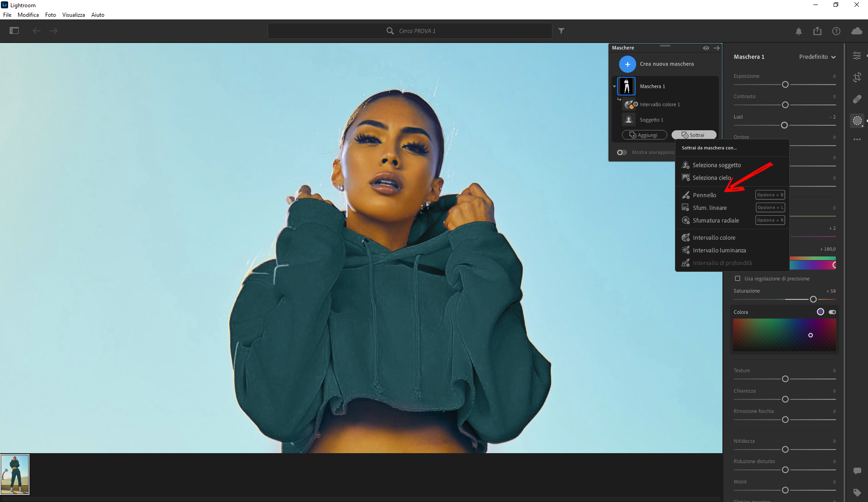The image size is (868, 502).
Task: Toggle the Colora switch off
Action: [832, 312]
